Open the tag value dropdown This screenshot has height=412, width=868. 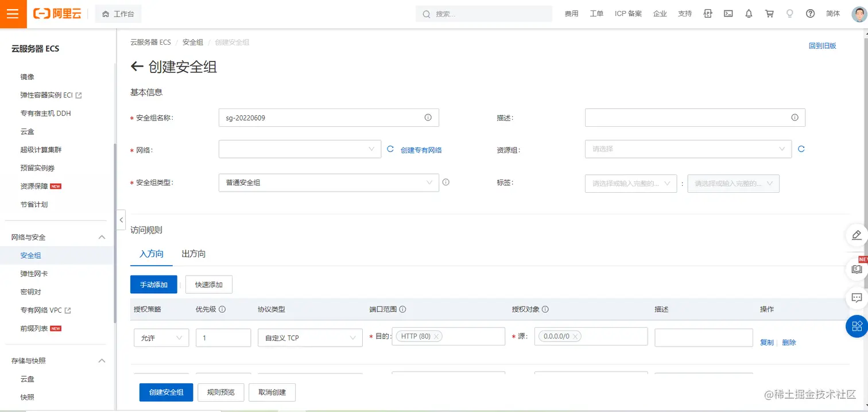tap(734, 184)
